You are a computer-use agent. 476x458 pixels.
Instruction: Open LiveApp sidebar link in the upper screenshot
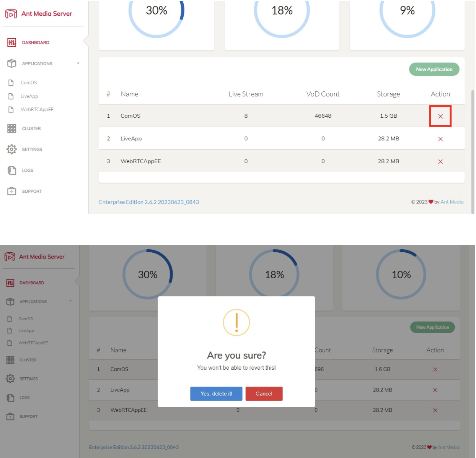click(29, 96)
